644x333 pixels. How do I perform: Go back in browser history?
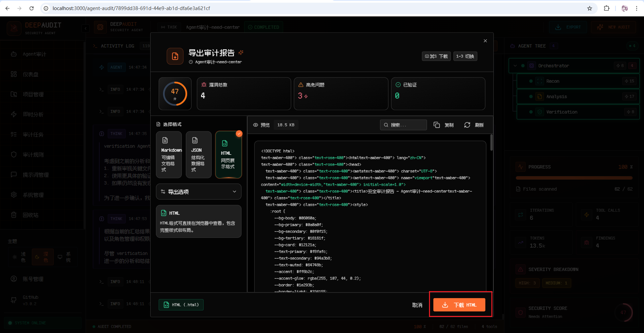click(x=7, y=8)
